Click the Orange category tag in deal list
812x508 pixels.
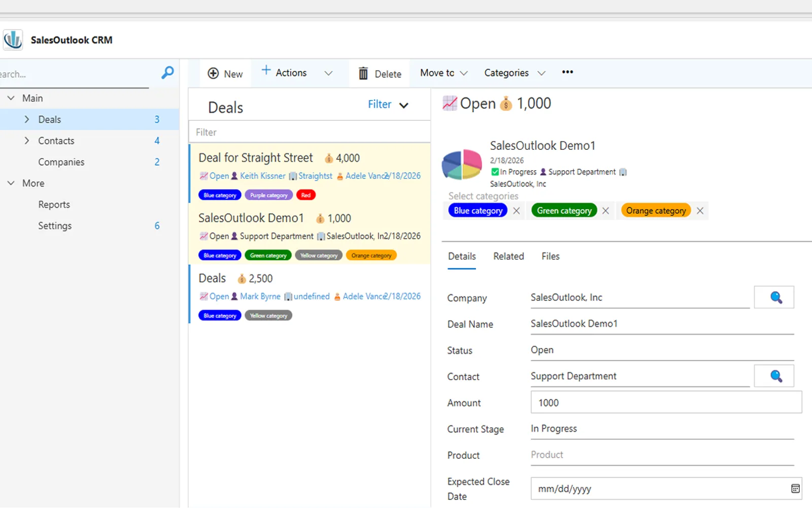371,256
